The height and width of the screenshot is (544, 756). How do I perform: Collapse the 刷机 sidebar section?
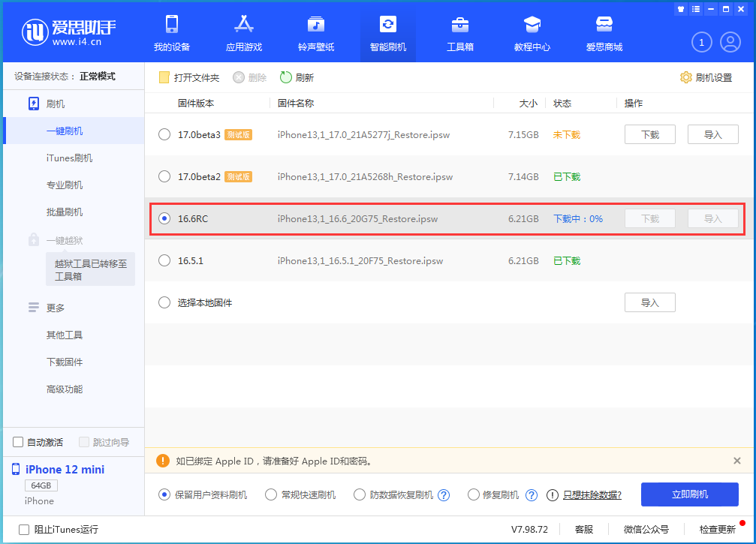62,103
